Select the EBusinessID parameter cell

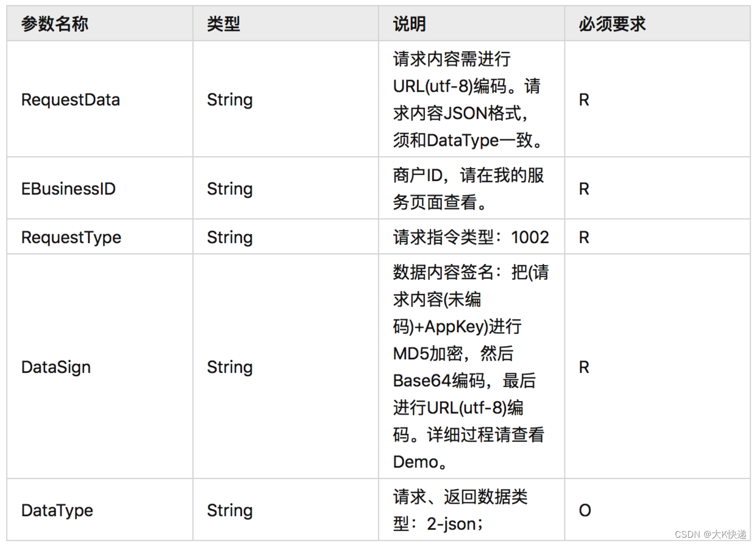click(68, 189)
